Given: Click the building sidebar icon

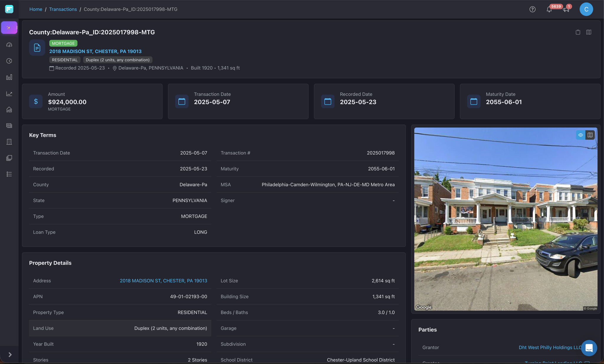Looking at the screenshot, I should click(9, 142).
